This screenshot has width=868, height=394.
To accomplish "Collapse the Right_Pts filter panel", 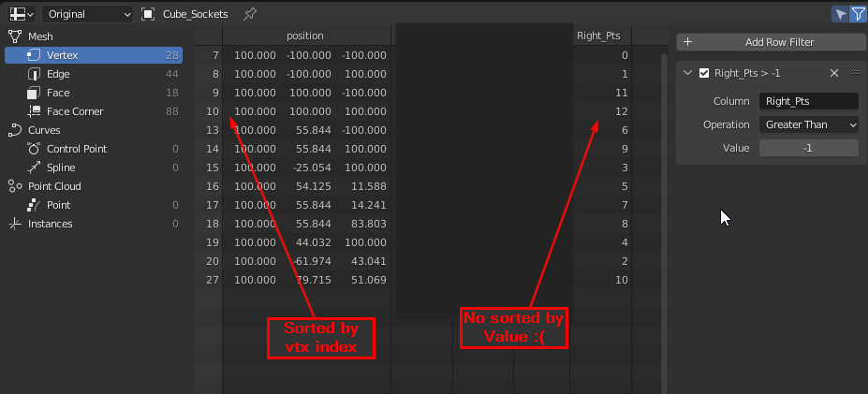I will (688, 73).
